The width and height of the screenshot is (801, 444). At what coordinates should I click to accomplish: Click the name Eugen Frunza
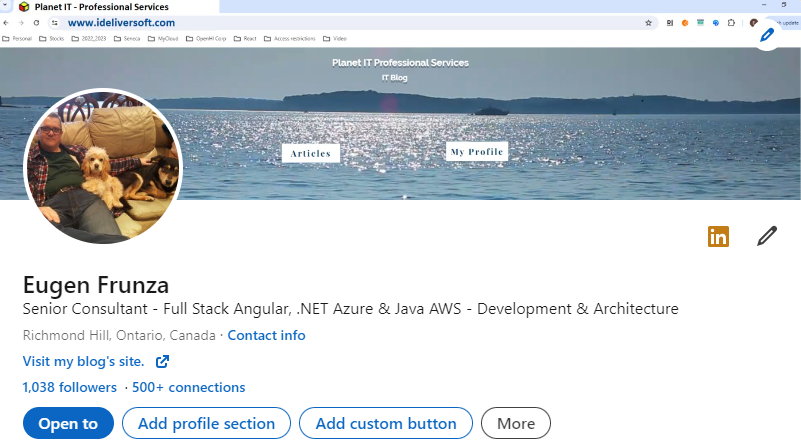point(96,285)
